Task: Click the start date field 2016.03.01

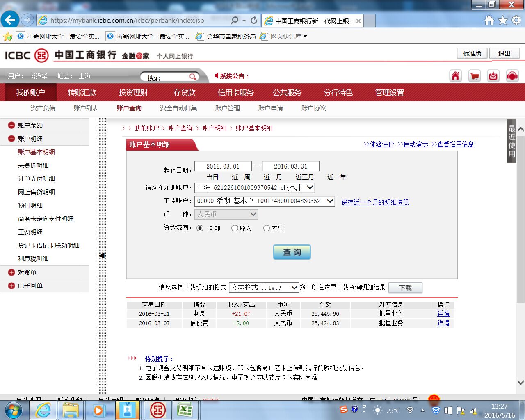Action: [223, 166]
